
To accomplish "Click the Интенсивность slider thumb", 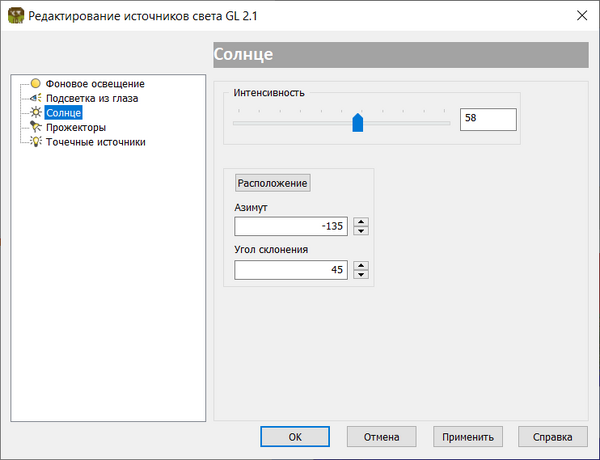I will click(357, 122).
